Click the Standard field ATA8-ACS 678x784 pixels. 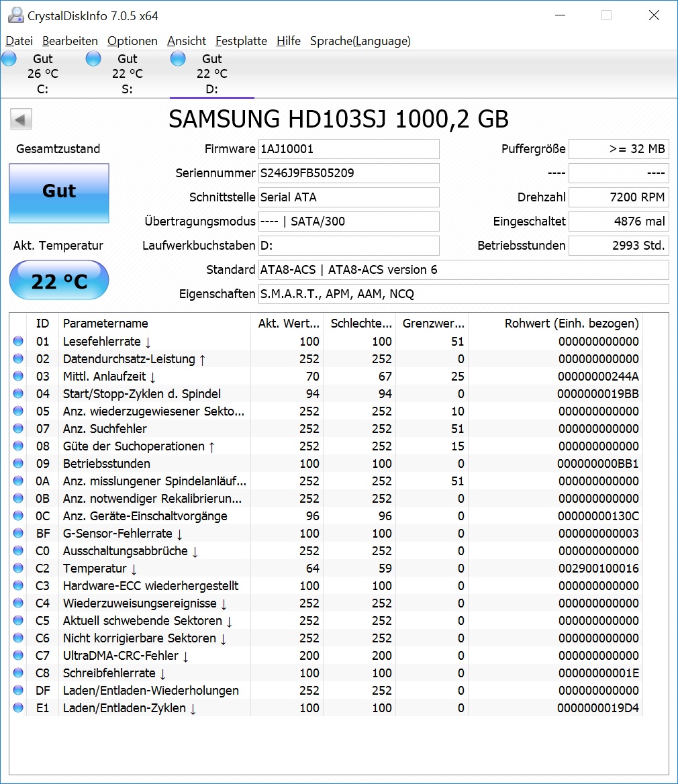tap(463, 270)
